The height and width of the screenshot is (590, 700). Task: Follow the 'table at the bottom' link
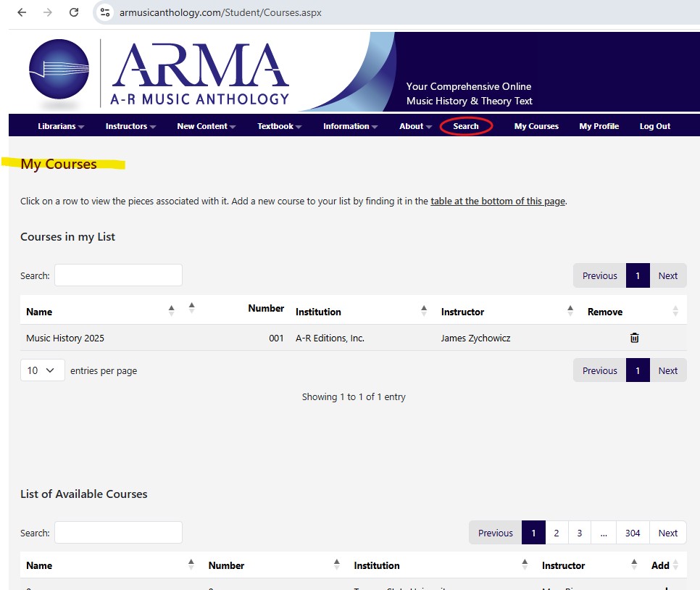[x=498, y=201]
